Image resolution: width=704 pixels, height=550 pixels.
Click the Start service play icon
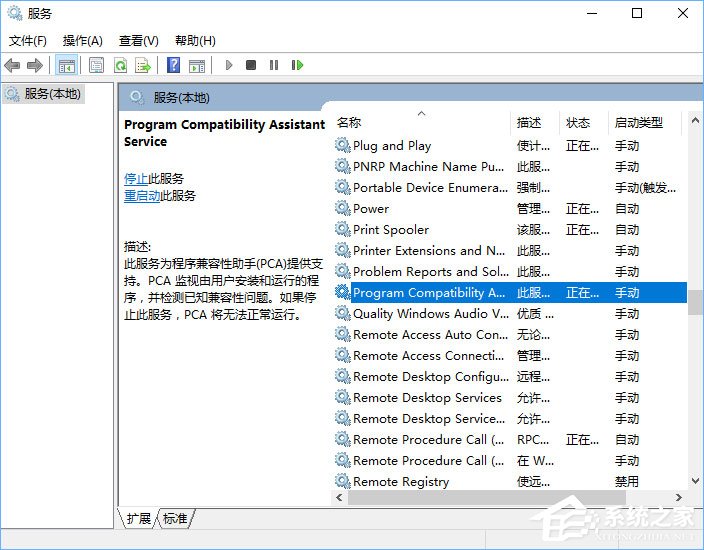(229, 66)
